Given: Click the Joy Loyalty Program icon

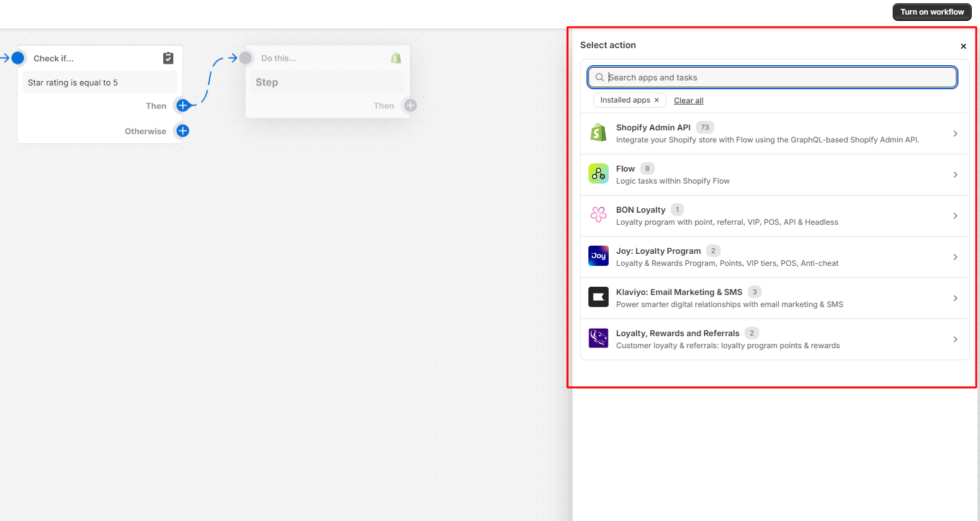Looking at the screenshot, I should pos(599,256).
